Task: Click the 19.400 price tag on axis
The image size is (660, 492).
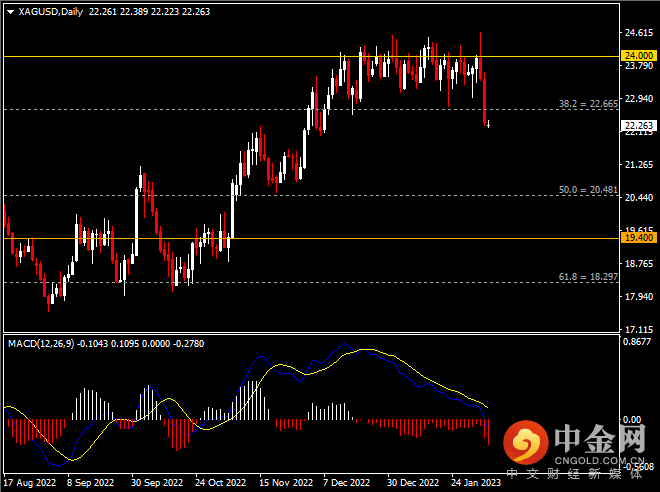Action: point(638,238)
